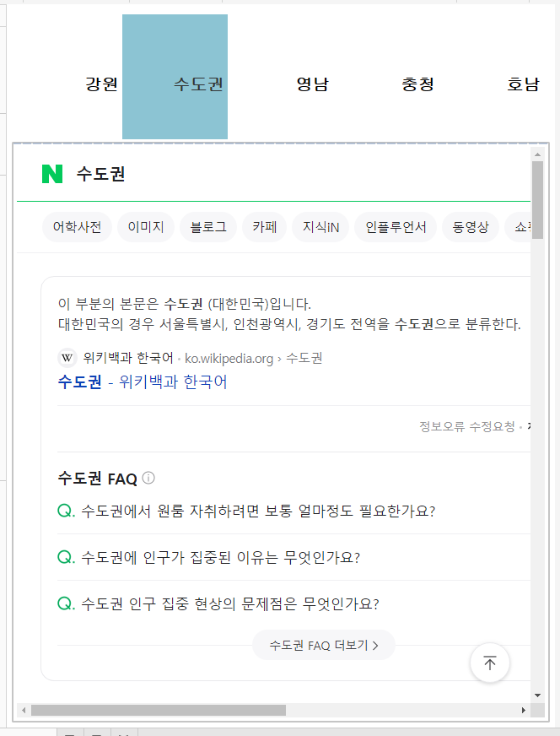The height and width of the screenshot is (736, 560).
Task: Click the vertical scrollbar thumb
Action: point(537,199)
